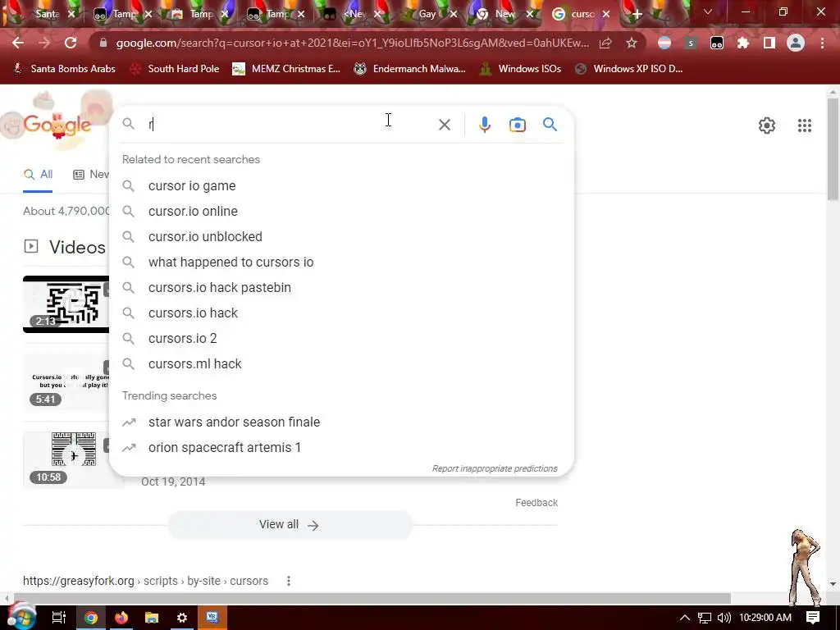The width and height of the screenshot is (840, 630).
Task: Open 'Santa Bombs Arabs' bookmark
Action: click(x=64, y=69)
